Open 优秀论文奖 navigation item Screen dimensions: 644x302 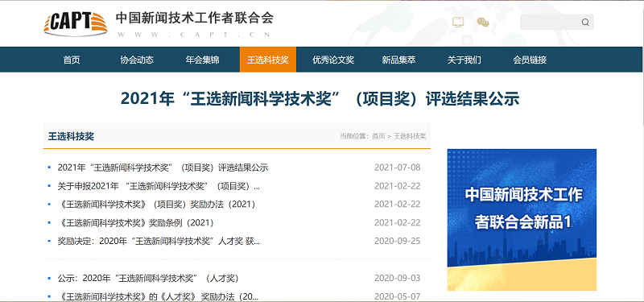point(333,60)
